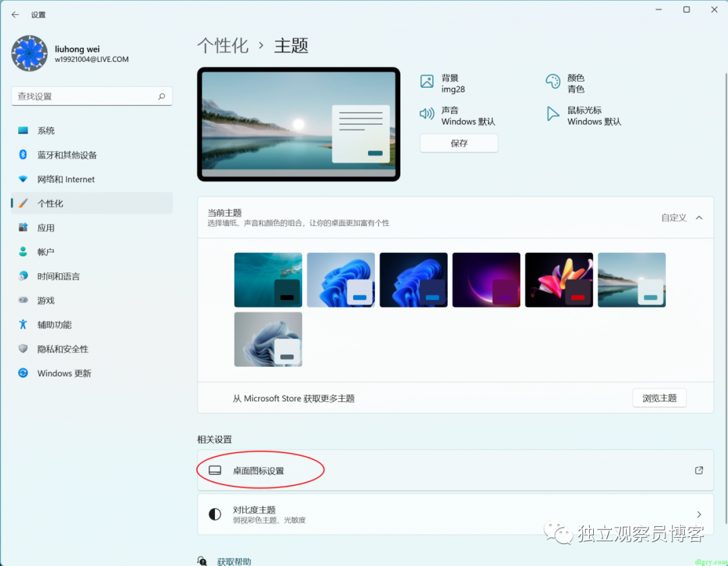728x566 pixels.
Task: Click the right-side vertical scrollbar
Action: (725, 298)
